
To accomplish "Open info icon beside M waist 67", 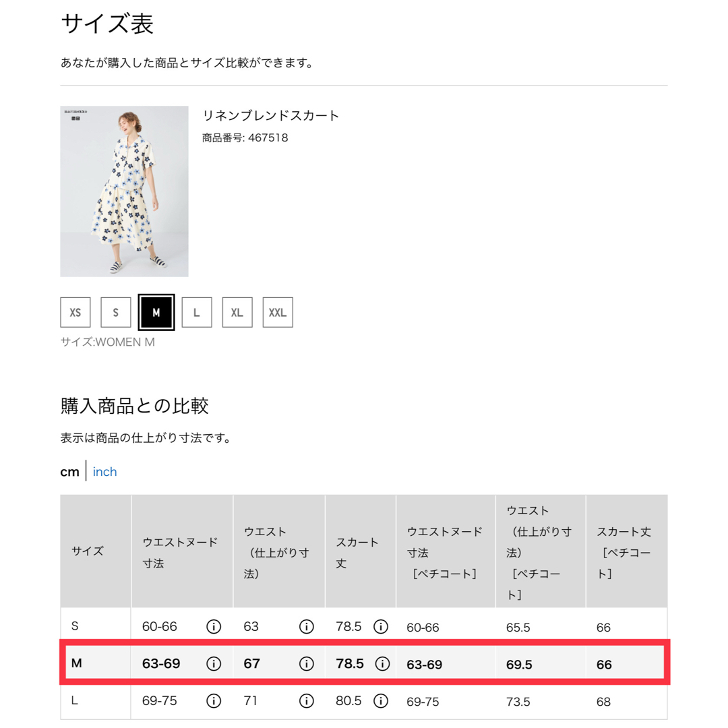I will [x=307, y=663].
